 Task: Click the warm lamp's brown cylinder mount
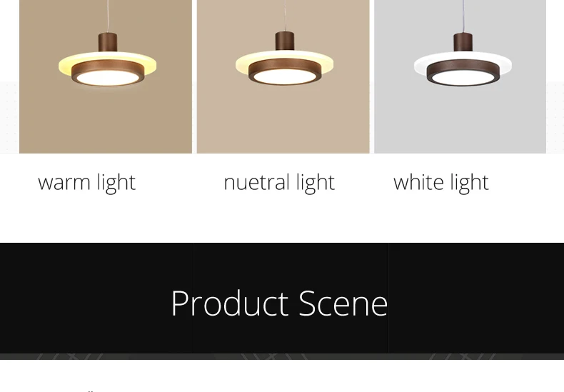(x=108, y=42)
